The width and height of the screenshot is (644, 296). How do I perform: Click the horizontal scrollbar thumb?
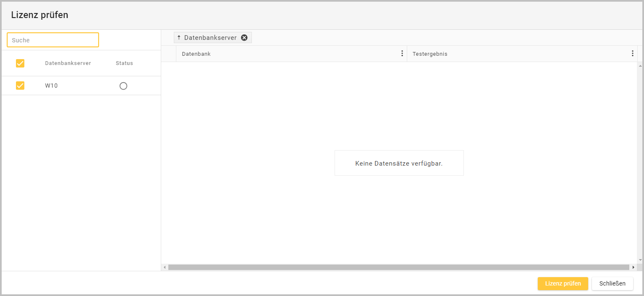pos(398,267)
